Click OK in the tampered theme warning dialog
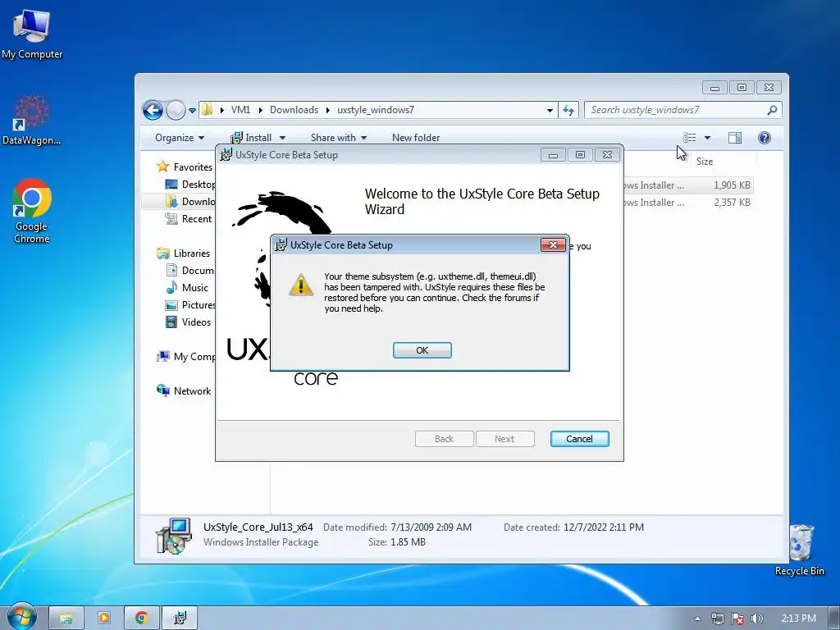 coord(422,349)
